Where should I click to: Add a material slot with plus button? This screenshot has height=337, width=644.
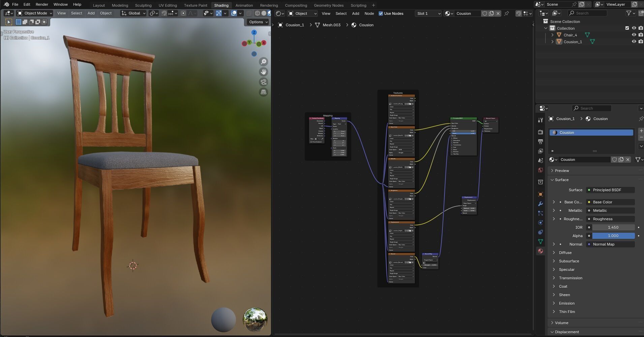click(641, 131)
